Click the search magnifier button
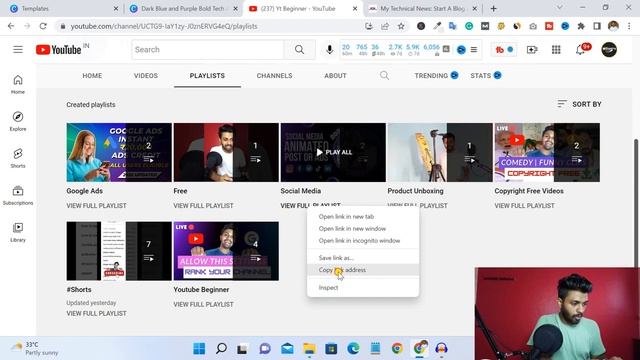Viewport: 640px width, 360px height. [x=299, y=50]
